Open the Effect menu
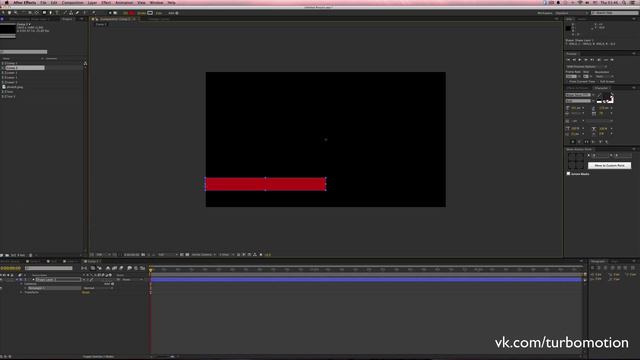 pos(106,2)
